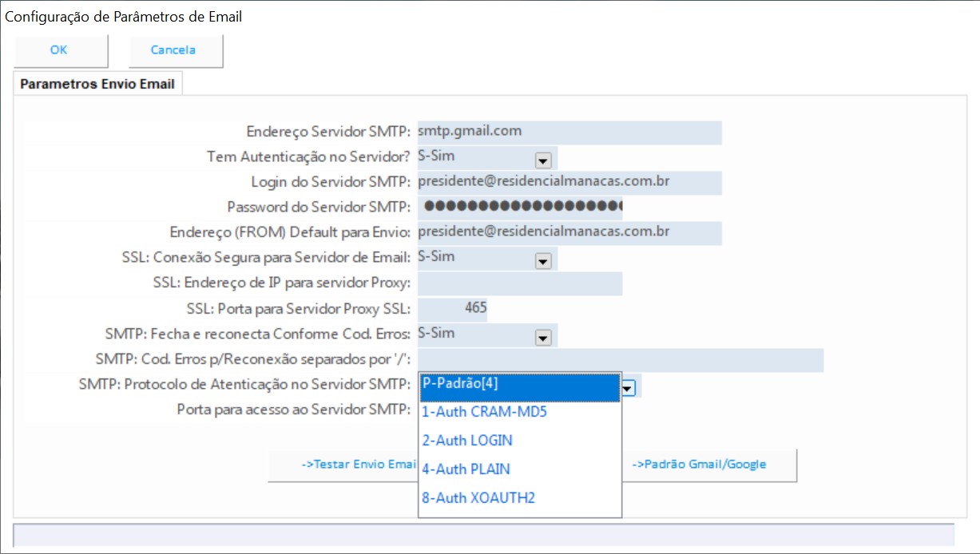The width and height of the screenshot is (980, 554).
Task: Select the Parametros Envio Email tab
Action: pos(97,84)
